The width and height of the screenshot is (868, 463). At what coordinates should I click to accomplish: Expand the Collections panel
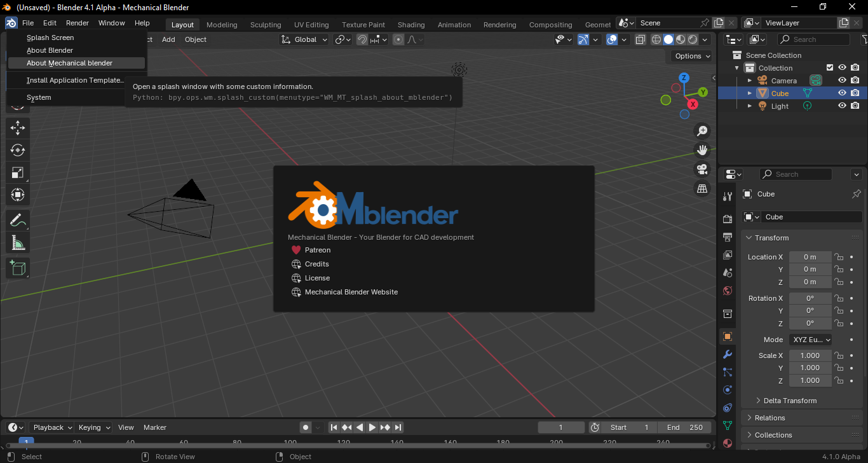(x=801, y=435)
